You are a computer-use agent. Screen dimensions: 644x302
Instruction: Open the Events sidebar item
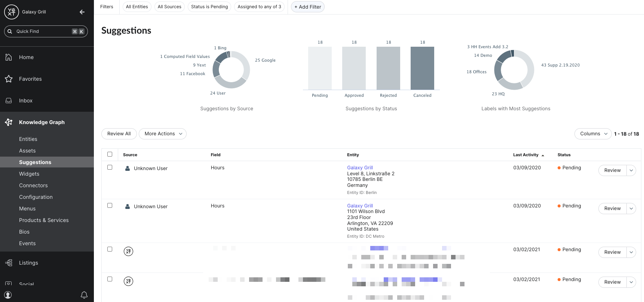click(27, 243)
